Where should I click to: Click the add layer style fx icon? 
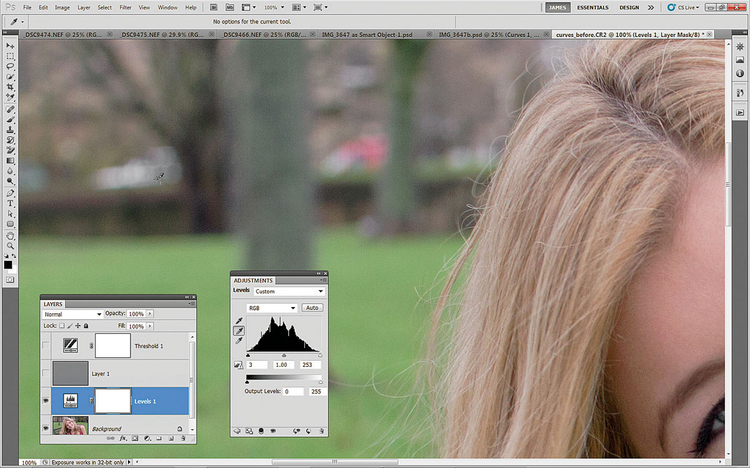click(123, 438)
